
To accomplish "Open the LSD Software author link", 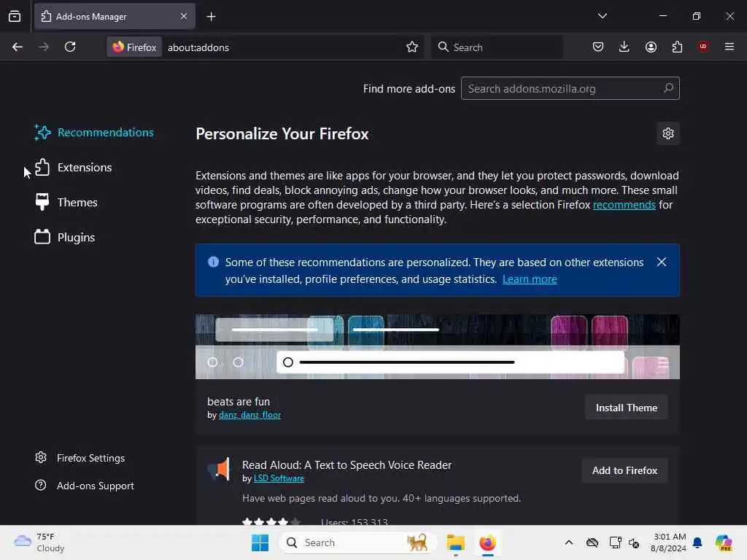I will point(279,478).
